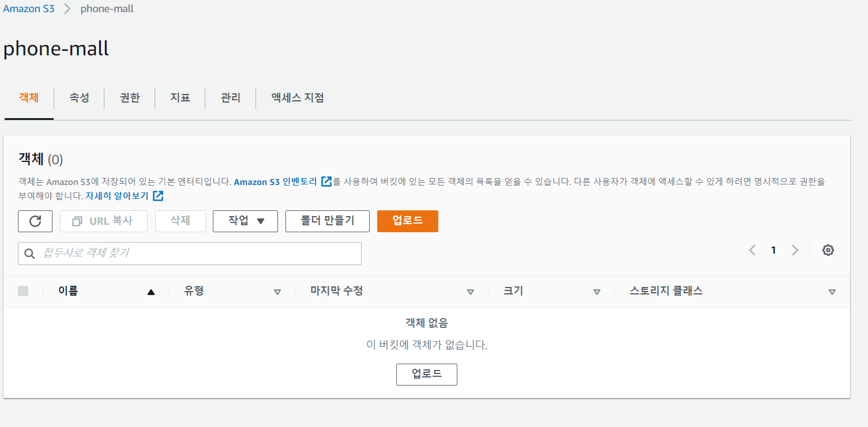Image resolution: width=868 pixels, height=427 pixels.
Task: Click the 유형 column header
Action: [194, 291]
